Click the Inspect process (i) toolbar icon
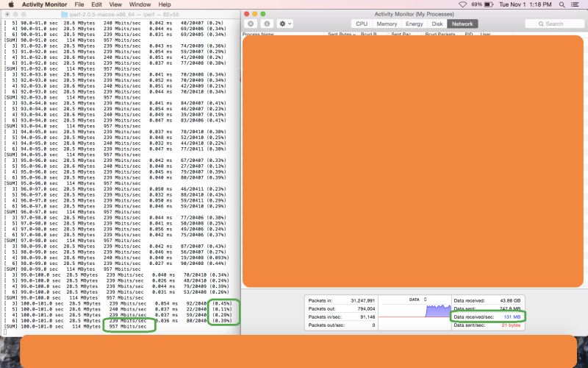Screen dimensions: 588x368 [267, 24]
